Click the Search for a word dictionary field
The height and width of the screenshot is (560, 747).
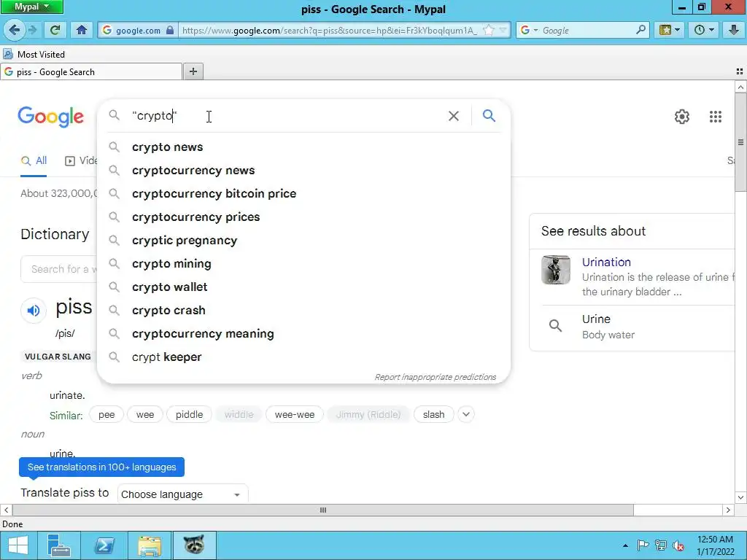click(60, 269)
